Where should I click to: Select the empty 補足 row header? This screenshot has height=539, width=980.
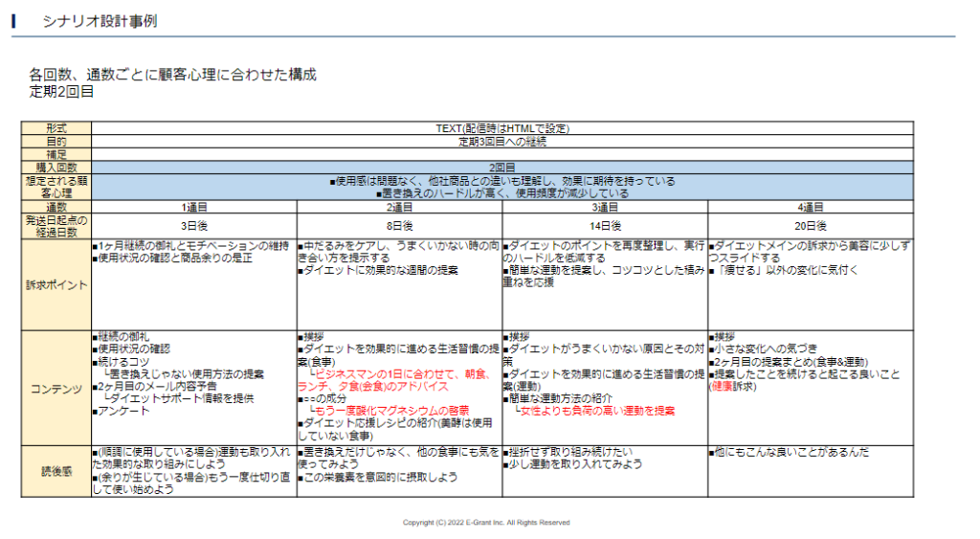[56, 154]
